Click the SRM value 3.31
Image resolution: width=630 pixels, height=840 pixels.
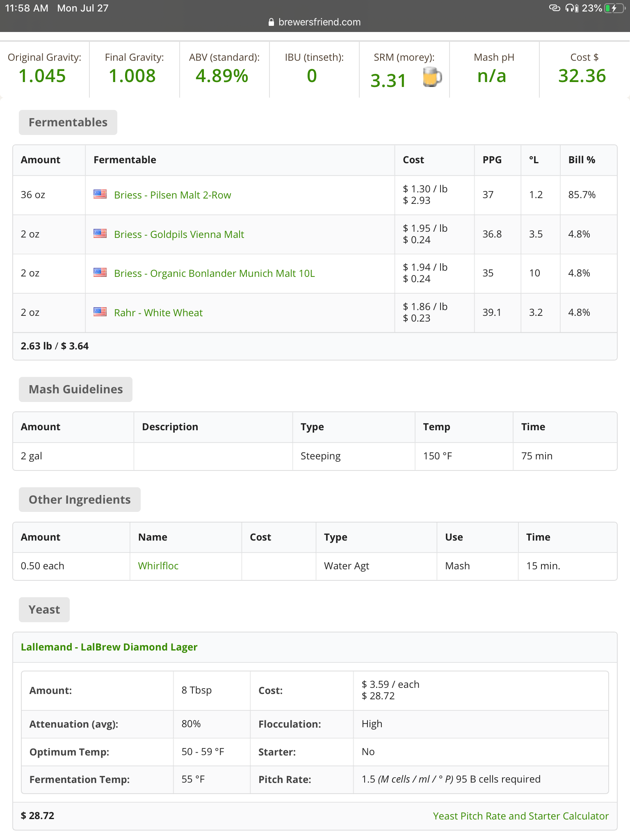click(x=388, y=80)
